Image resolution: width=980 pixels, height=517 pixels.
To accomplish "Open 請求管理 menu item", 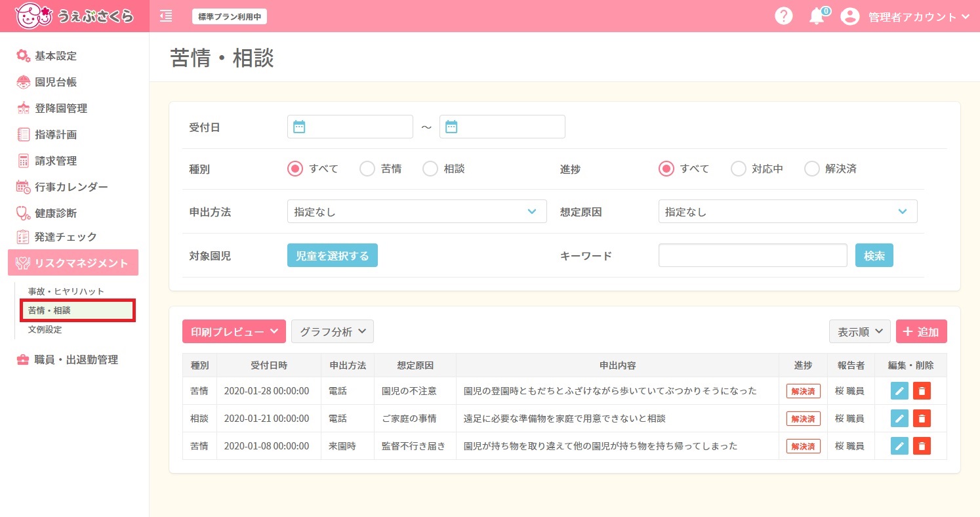I will [56, 161].
